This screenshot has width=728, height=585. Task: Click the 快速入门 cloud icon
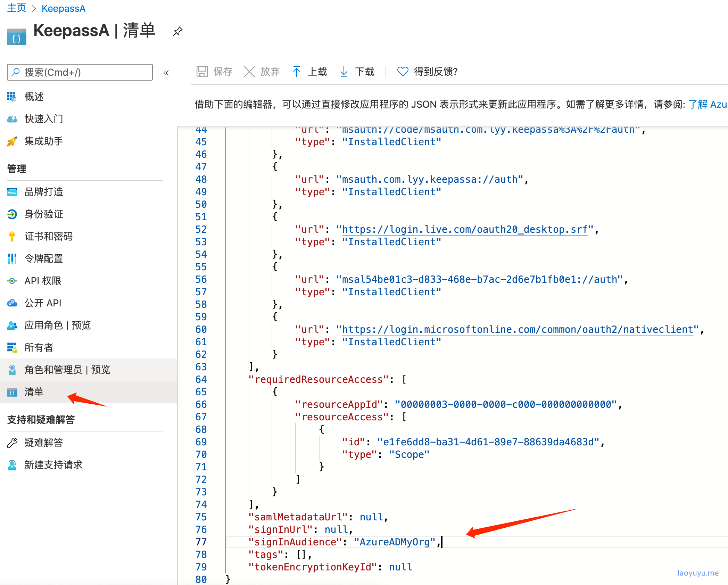coord(12,119)
